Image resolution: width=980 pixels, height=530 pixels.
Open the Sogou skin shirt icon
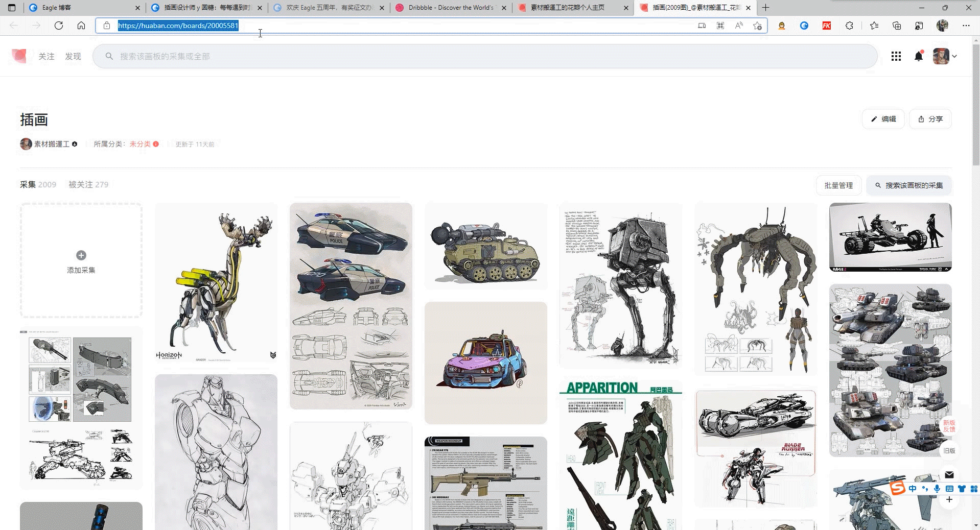coord(962,489)
